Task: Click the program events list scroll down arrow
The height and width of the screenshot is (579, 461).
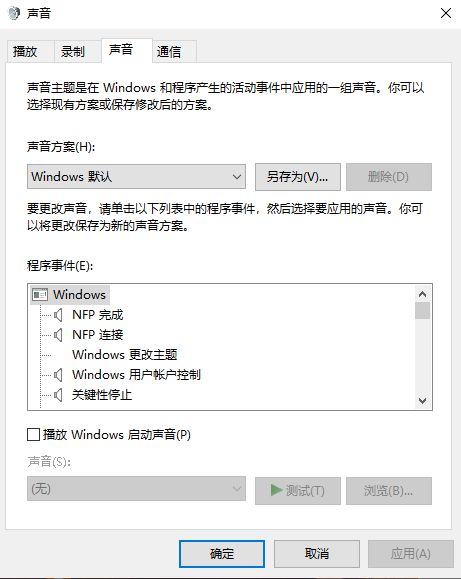Action: [423, 401]
